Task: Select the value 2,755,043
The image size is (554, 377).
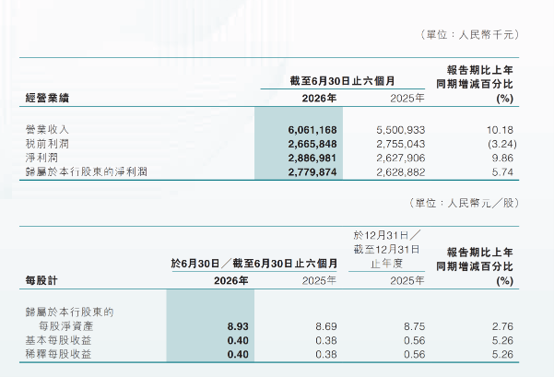Action: click(x=401, y=144)
